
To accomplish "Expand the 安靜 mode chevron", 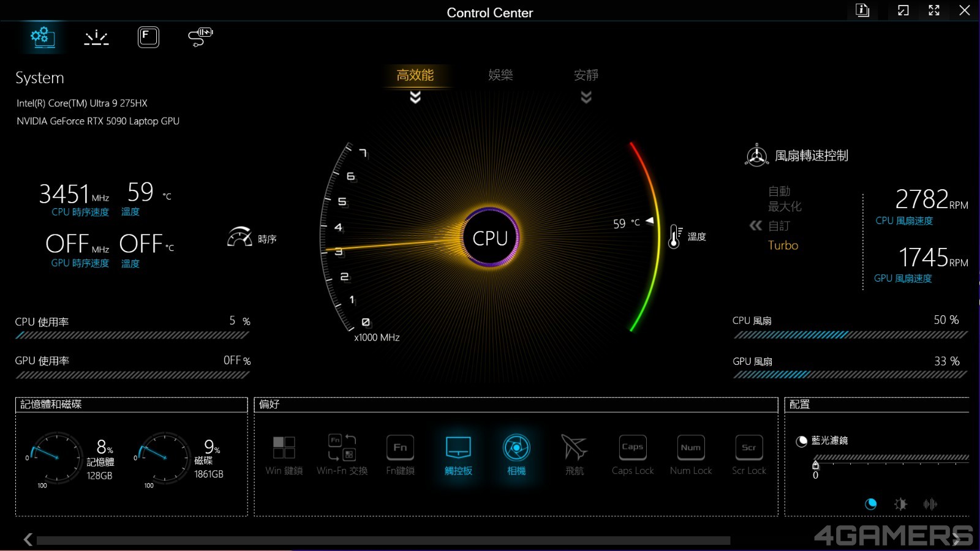I will pyautogui.click(x=586, y=97).
